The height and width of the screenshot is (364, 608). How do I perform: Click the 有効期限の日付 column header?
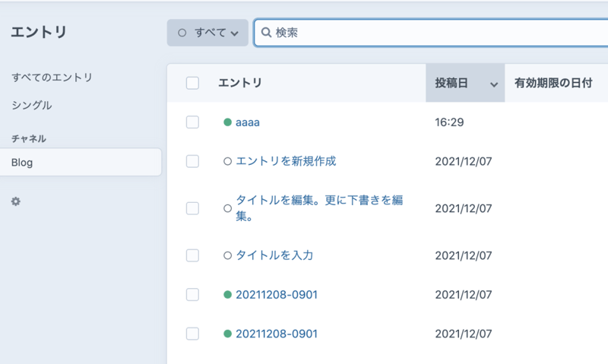(553, 83)
